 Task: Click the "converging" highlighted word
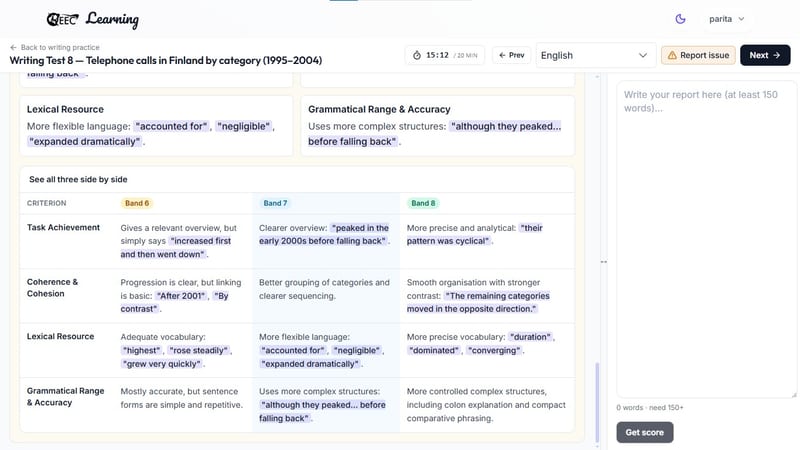point(494,351)
